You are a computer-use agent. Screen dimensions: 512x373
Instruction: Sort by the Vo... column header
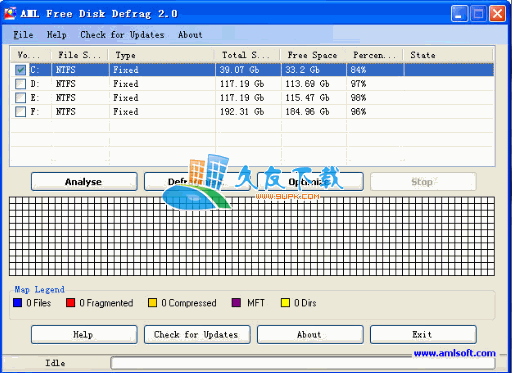(31, 55)
